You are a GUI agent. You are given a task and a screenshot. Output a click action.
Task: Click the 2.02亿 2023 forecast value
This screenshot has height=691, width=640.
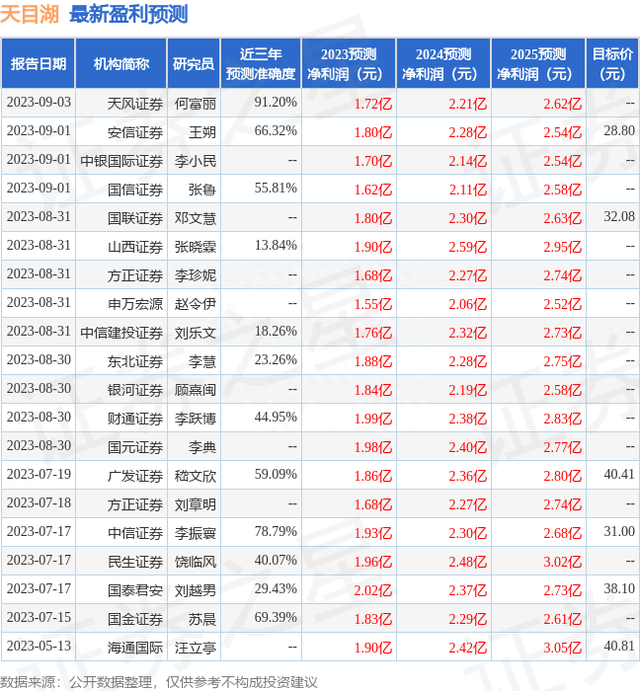click(x=373, y=591)
